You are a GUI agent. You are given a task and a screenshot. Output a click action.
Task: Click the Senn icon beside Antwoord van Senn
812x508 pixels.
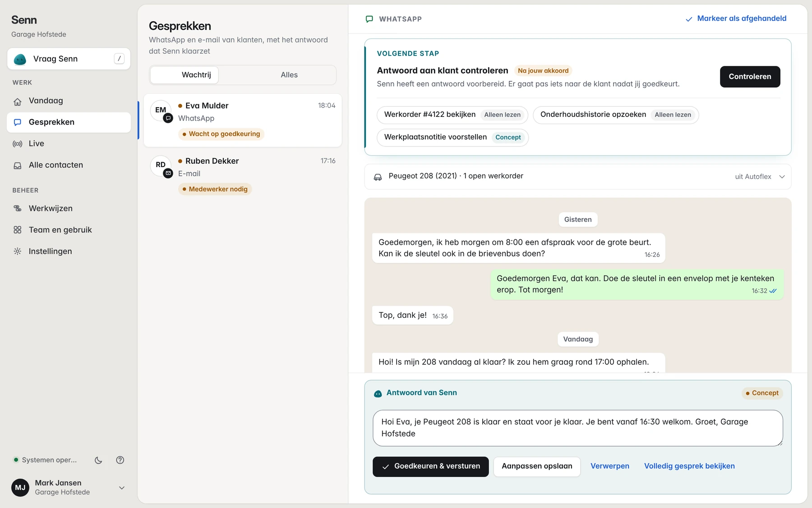tap(378, 393)
